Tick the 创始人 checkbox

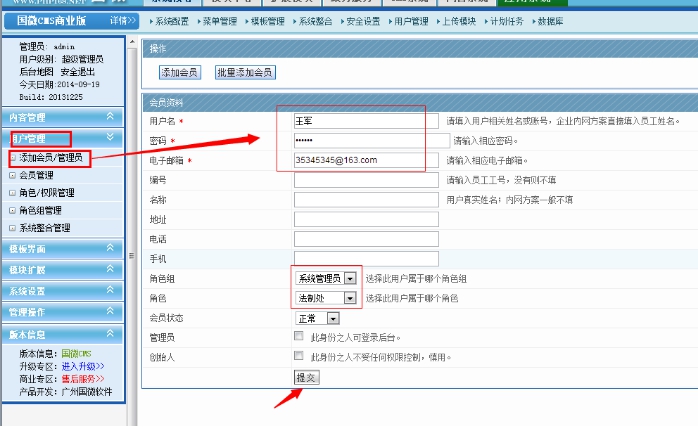[x=299, y=356]
